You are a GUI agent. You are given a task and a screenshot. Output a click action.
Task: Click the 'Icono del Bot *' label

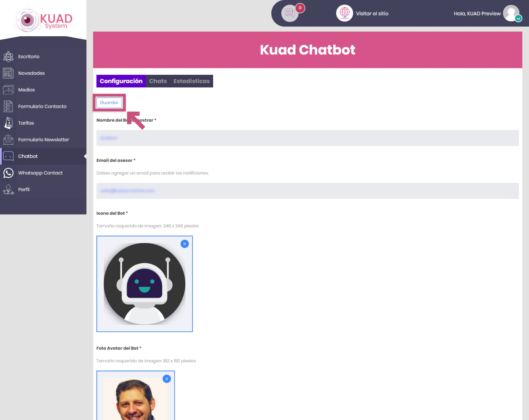[112, 213]
